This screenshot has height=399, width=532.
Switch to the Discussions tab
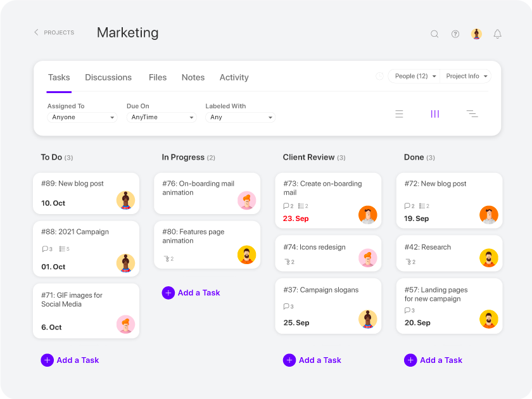tap(108, 77)
